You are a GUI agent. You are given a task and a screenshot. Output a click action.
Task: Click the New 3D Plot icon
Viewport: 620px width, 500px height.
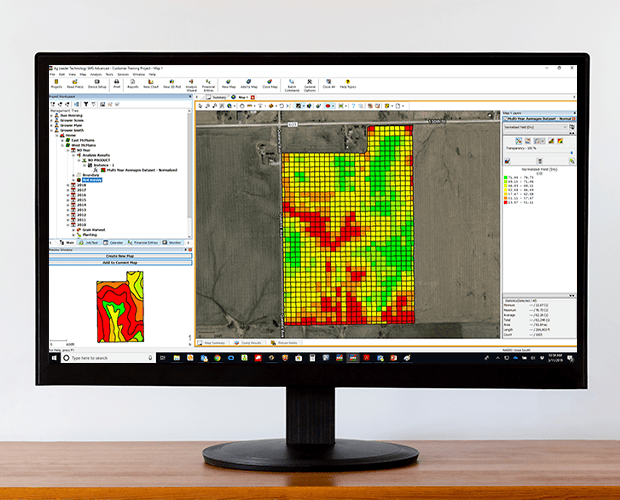[x=170, y=83]
